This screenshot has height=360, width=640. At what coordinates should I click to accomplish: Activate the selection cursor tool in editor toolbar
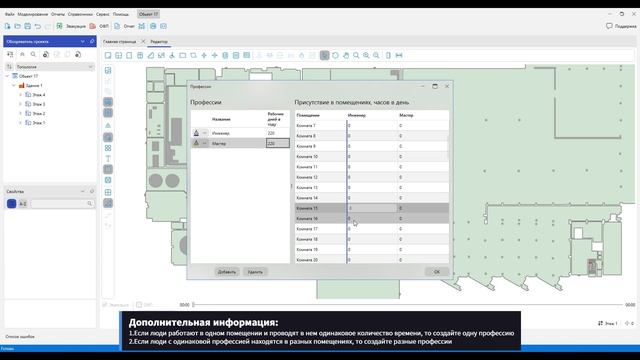324,55
